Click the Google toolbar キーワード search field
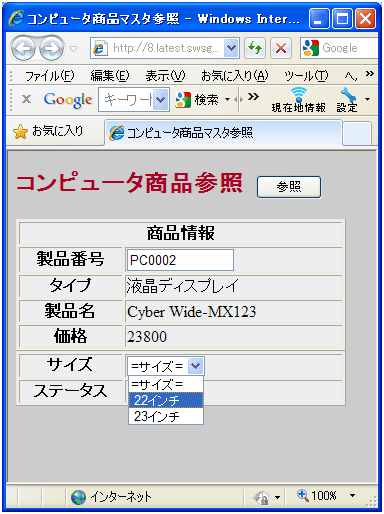The image size is (384, 514). 126,99
